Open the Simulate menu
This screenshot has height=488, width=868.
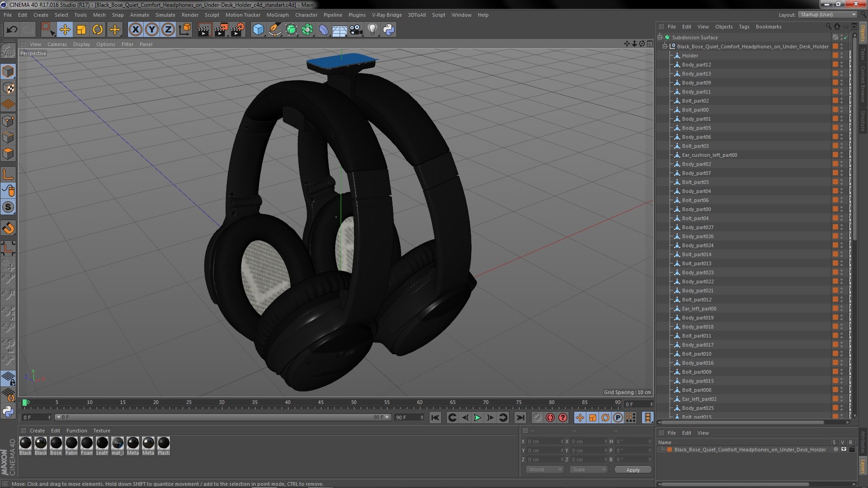pos(165,15)
